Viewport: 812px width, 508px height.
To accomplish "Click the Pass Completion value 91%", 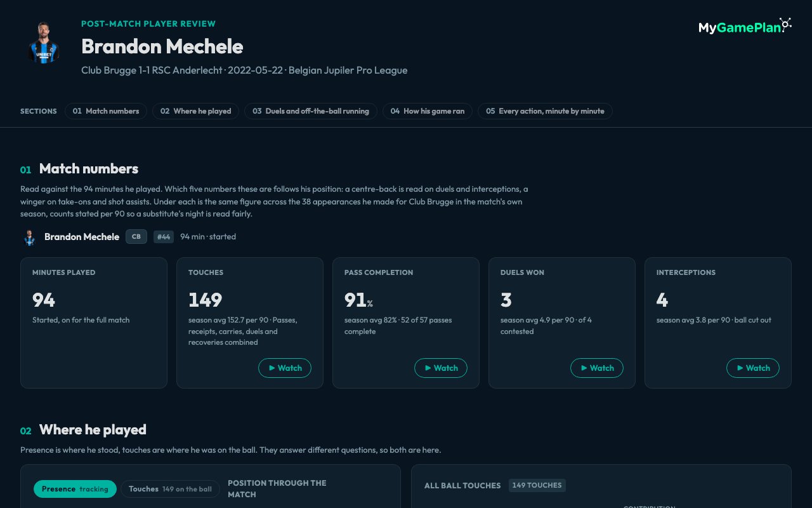I will click(358, 300).
